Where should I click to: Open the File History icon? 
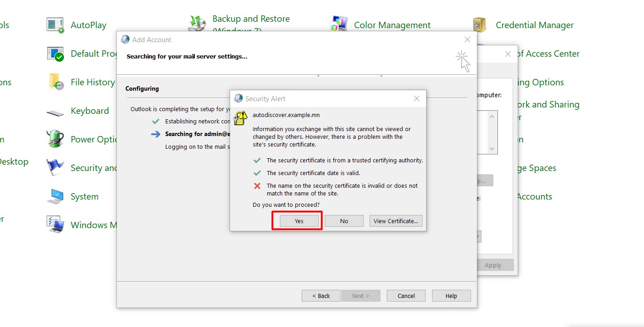coord(56,82)
